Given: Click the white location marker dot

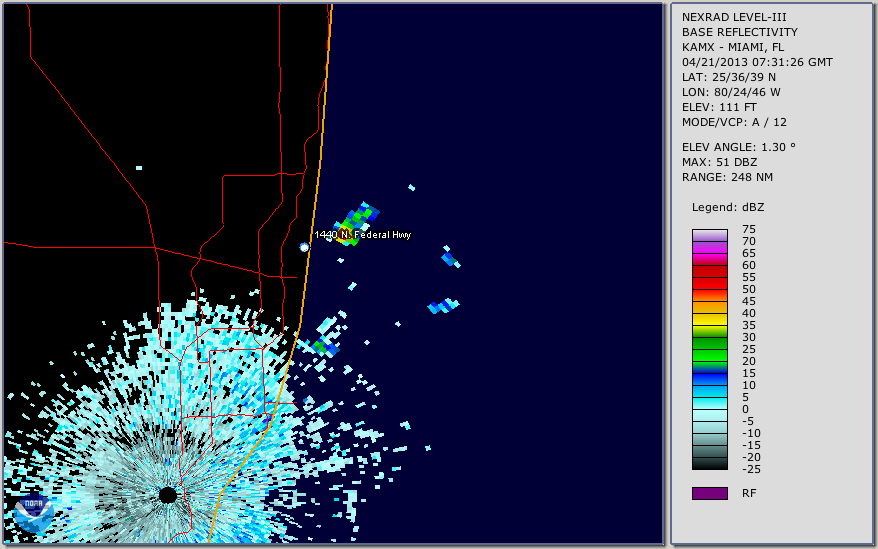Looking at the screenshot, I should 304,247.
